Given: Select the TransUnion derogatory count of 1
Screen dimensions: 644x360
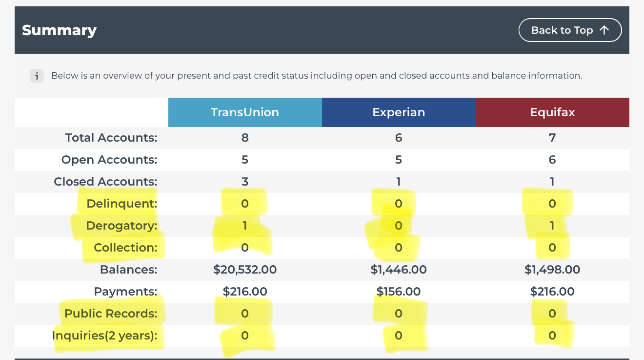Looking at the screenshot, I should click(245, 226).
